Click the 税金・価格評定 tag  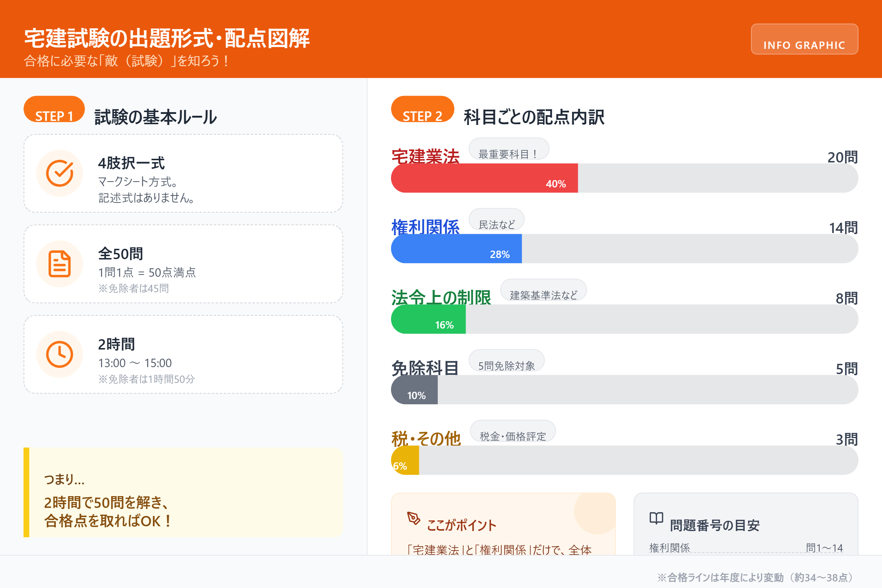[x=513, y=431]
